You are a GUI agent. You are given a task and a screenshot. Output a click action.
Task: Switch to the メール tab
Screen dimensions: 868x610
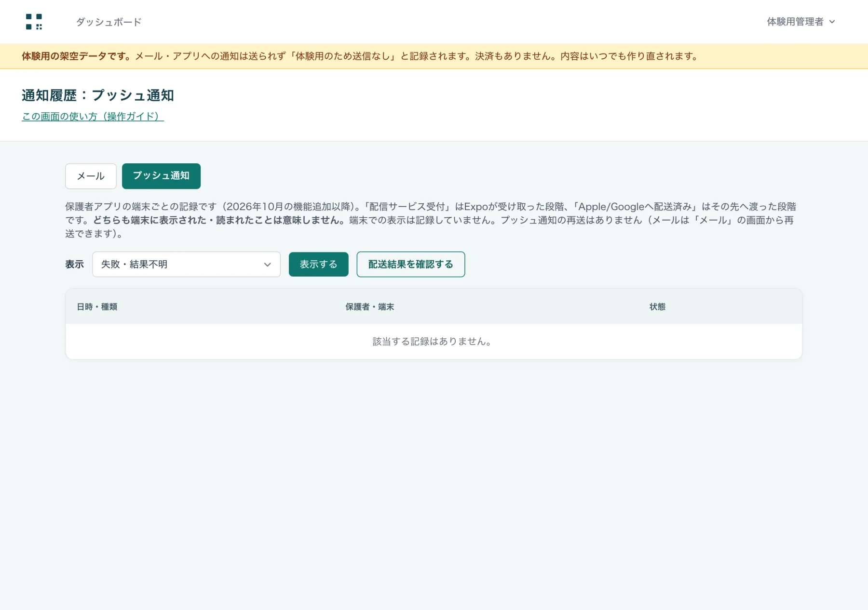tap(91, 176)
